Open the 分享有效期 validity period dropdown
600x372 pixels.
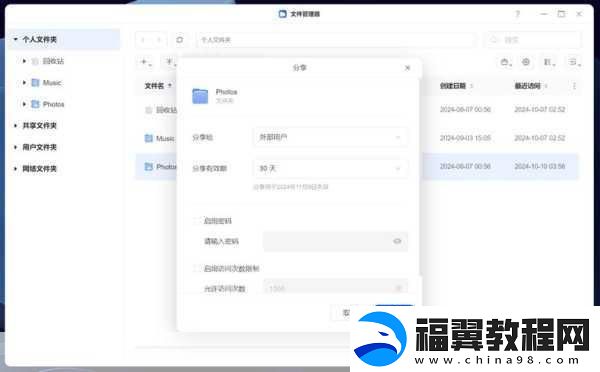coord(330,168)
